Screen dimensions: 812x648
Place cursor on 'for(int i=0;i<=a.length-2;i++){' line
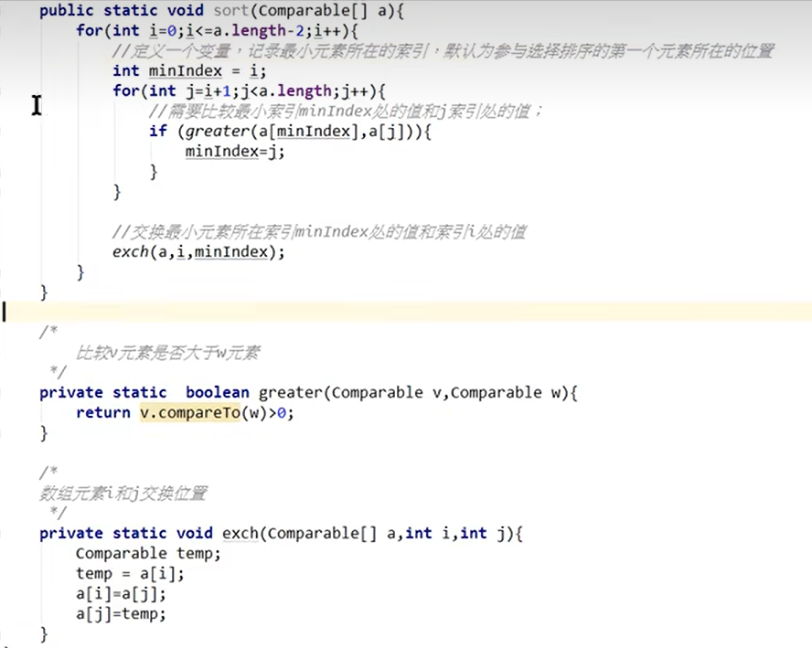coord(217,30)
